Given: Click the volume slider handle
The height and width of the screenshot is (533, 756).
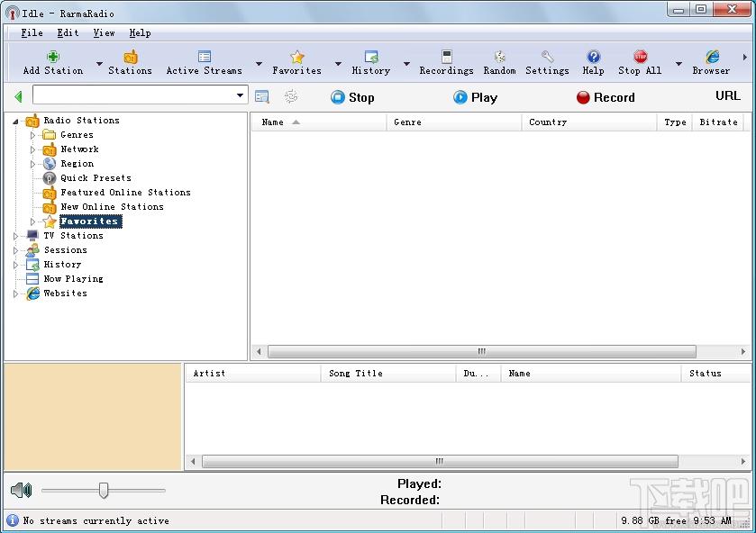Looking at the screenshot, I should pyautogui.click(x=104, y=490).
